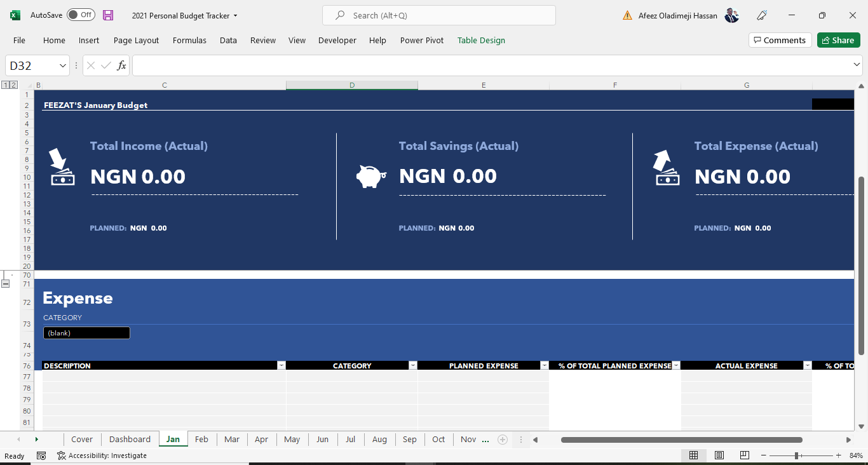Open workbook title dropdown arrow
Image resolution: width=868 pixels, height=465 pixels.
tap(236, 15)
